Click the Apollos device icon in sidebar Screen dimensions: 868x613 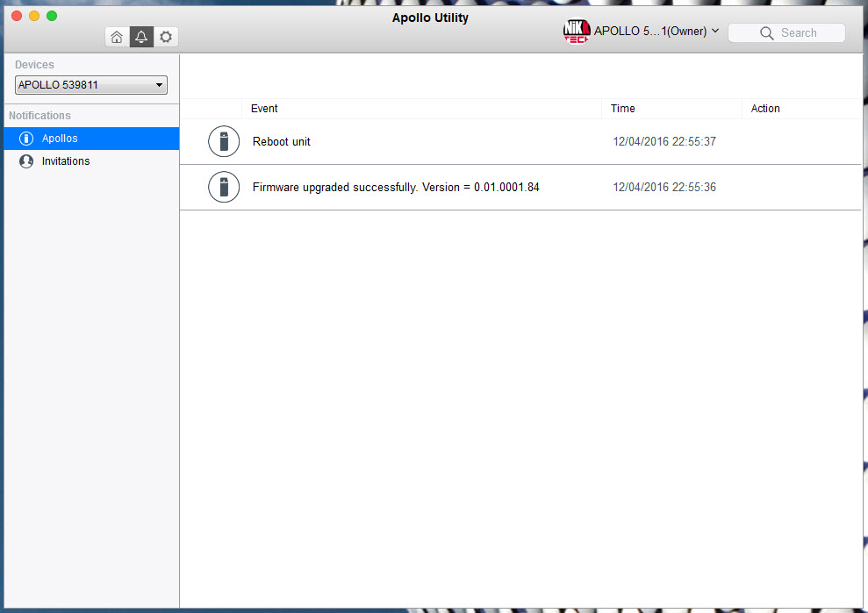tap(26, 139)
